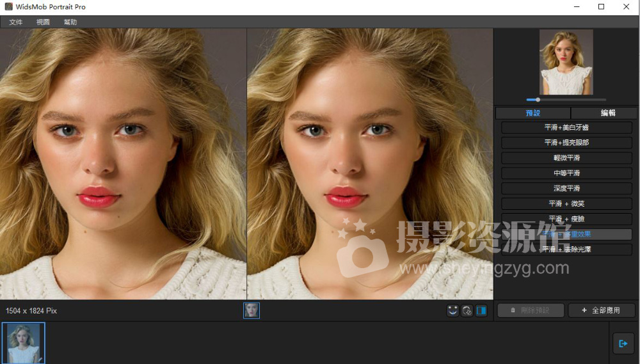Switch to the 預設 tab

point(532,113)
